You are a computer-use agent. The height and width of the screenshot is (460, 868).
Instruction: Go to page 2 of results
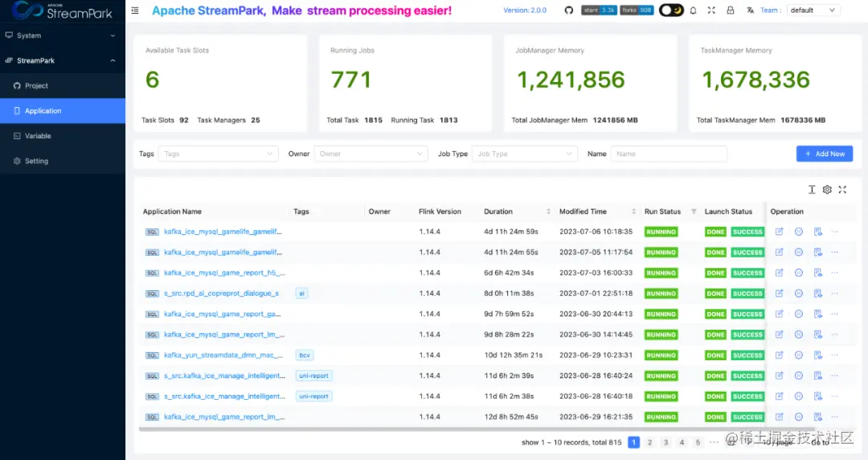(650, 442)
